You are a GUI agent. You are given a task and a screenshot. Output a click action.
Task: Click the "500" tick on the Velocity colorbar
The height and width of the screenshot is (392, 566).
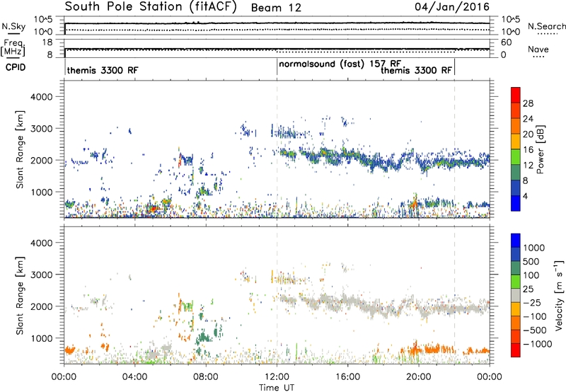coord(533,262)
